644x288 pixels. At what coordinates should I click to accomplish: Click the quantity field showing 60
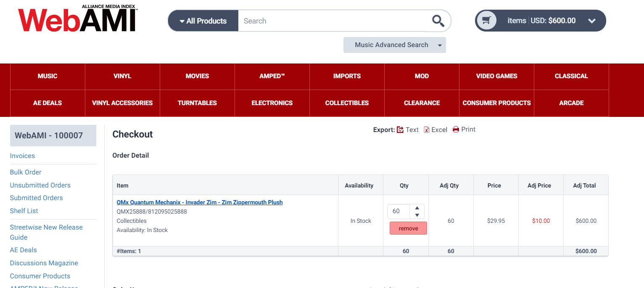398,211
